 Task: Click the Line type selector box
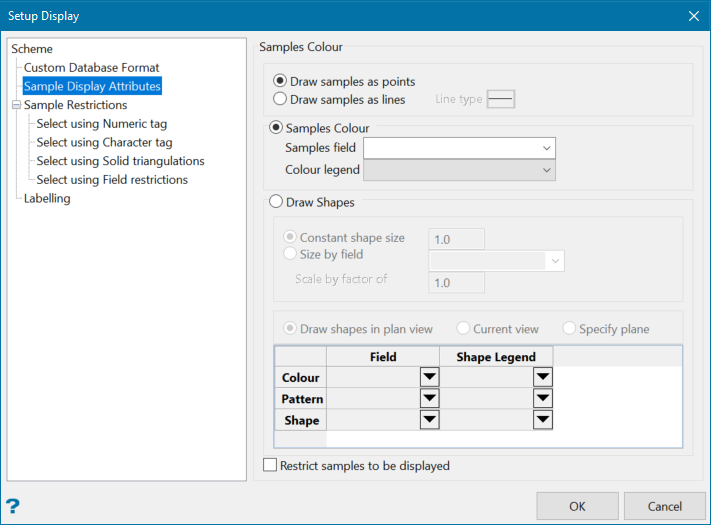[x=500, y=99]
